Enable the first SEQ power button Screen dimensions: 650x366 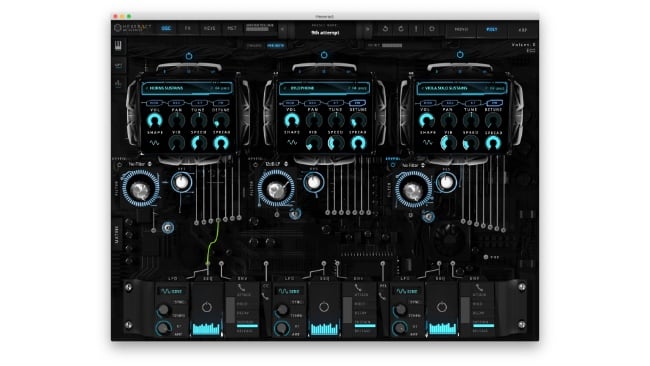click(206, 307)
